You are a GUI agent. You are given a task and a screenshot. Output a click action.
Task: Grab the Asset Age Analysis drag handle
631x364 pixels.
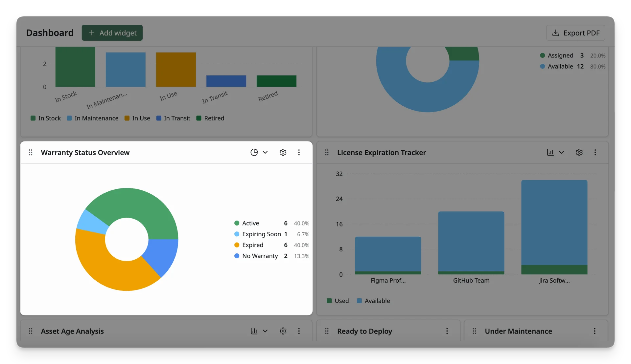[x=31, y=331]
